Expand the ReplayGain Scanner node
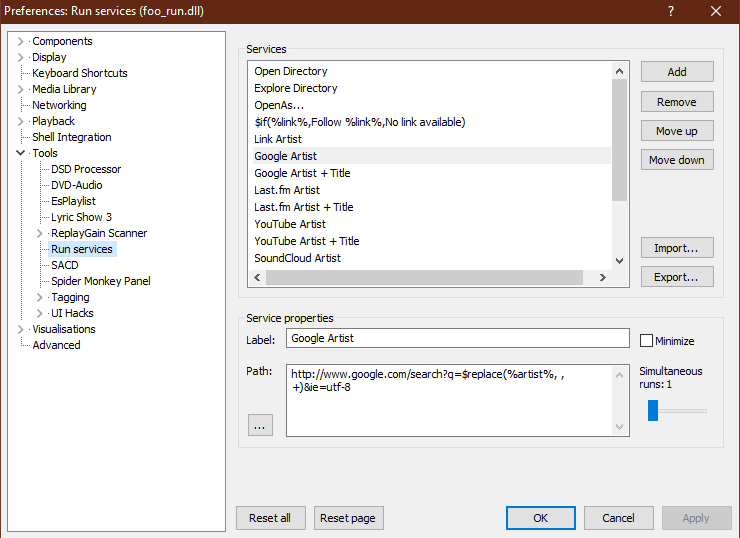 click(x=40, y=233)
